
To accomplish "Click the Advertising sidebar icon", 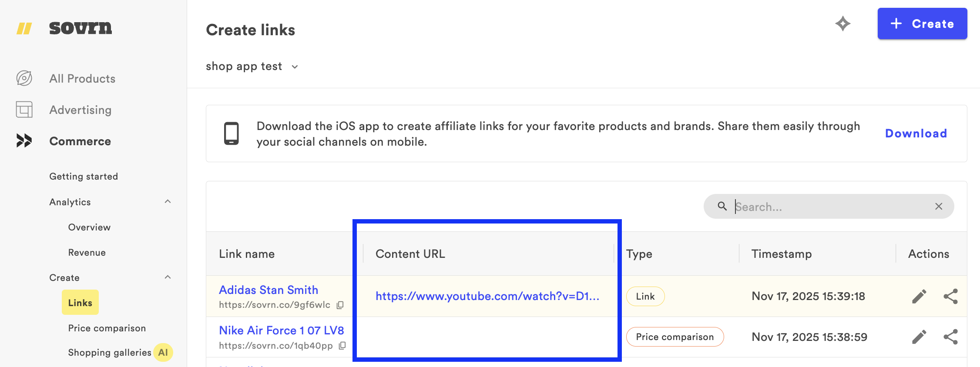I will coord(24,110).
